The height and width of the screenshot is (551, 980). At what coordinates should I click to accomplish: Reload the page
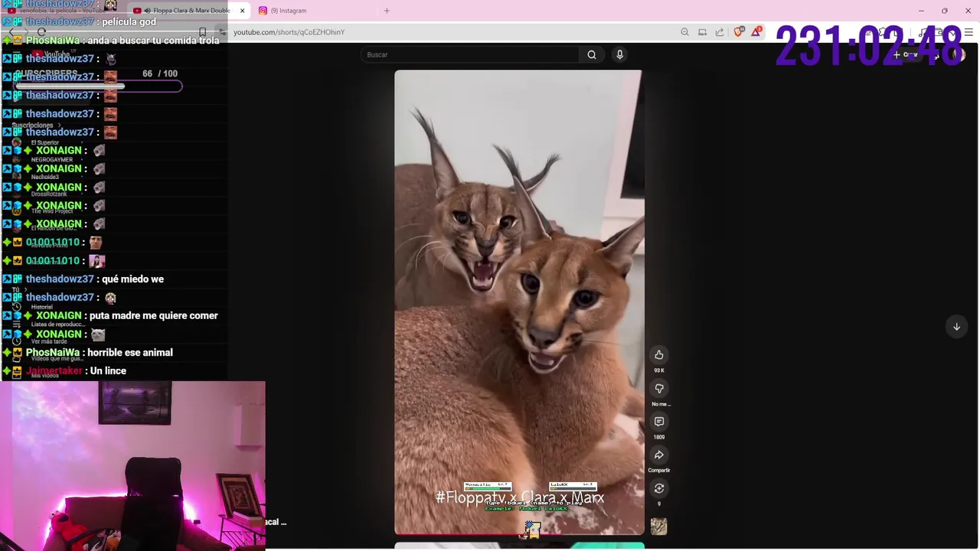(x=42, y=32)
